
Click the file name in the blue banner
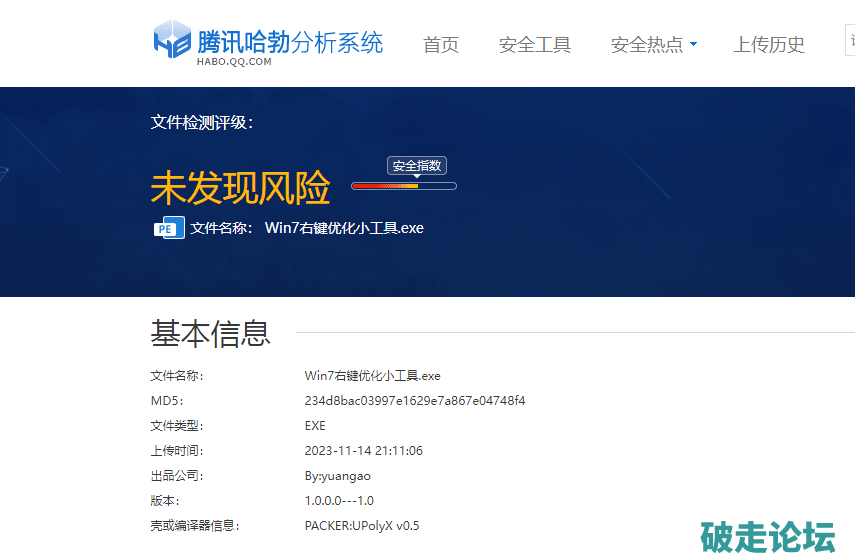point(344,228)
